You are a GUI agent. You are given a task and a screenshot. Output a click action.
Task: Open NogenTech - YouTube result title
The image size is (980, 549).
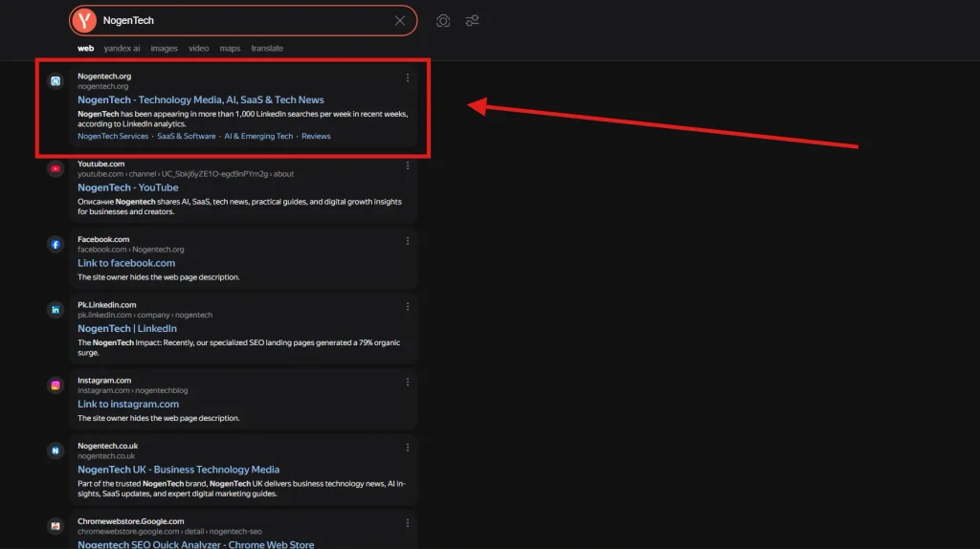click(128, 187)
